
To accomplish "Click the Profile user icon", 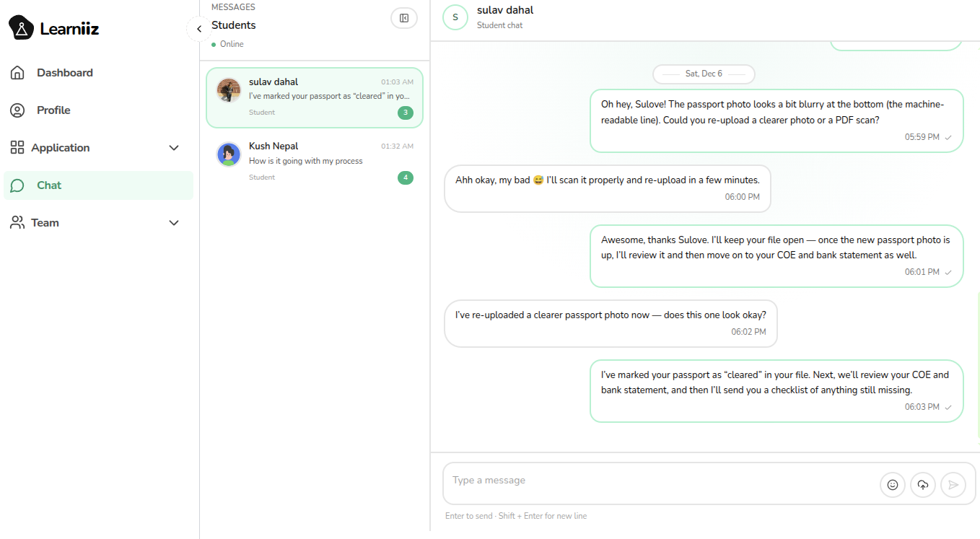I will [x=17, y=110].
